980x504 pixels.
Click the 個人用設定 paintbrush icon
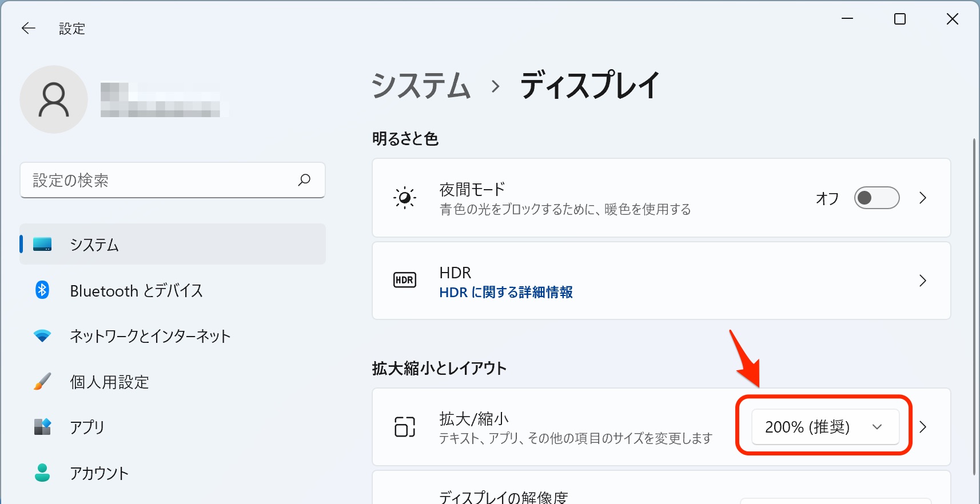[x=42, y=381]
